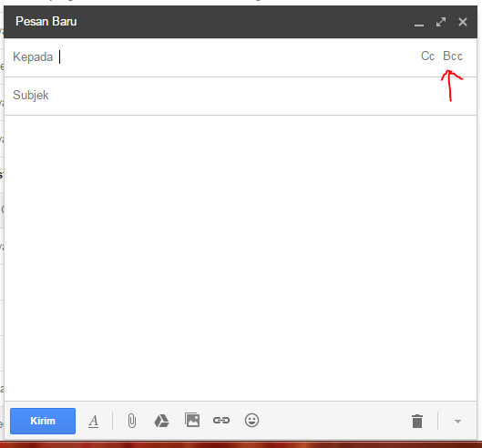Open the emoticon smiley picker
The width and height of the screenshot is (482, 448).
tap(251, 420)
